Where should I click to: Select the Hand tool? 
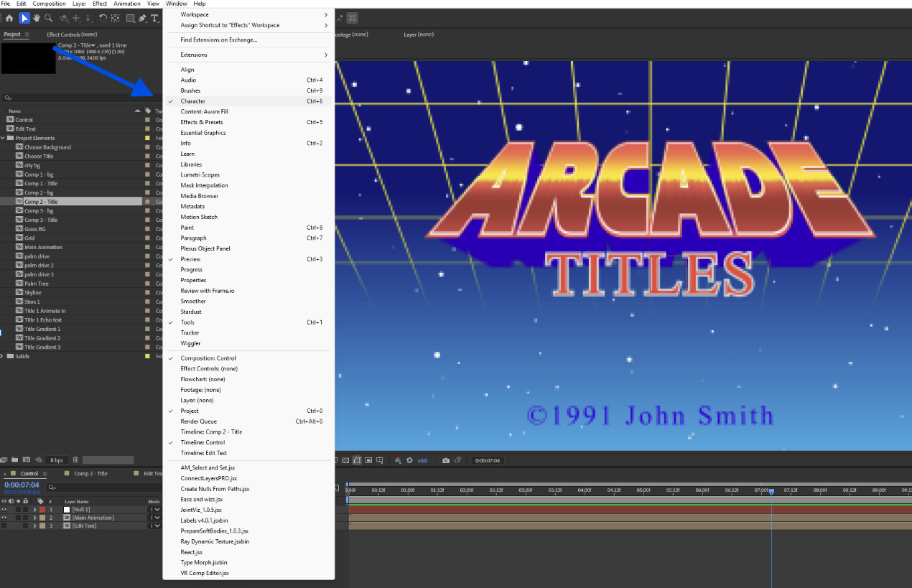(36, 18)
